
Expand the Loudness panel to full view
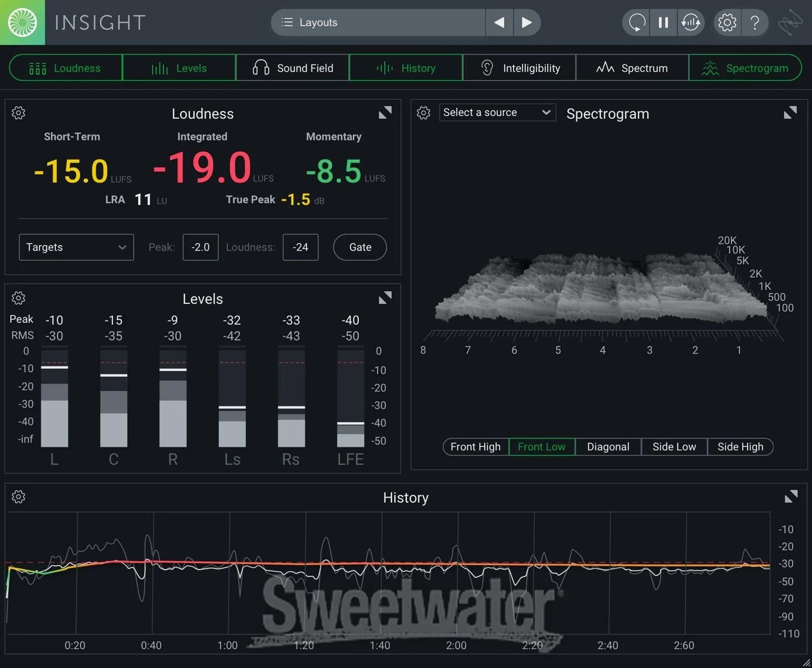[x=385, y=113]
